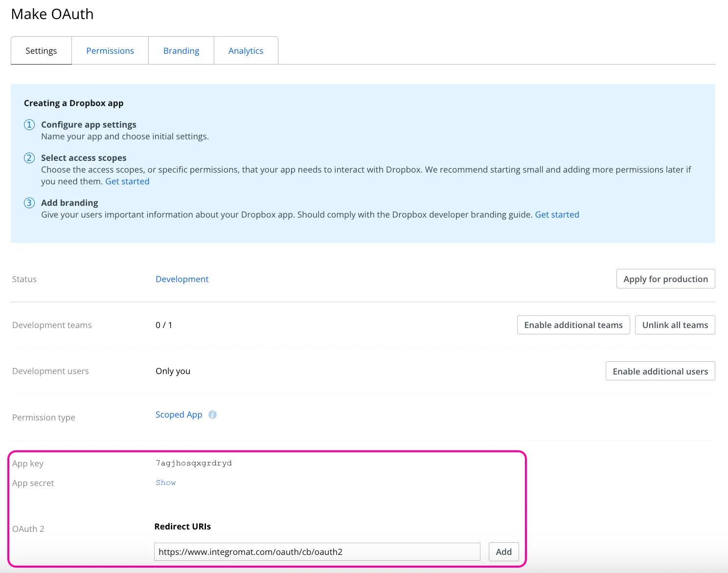Click the Configure app settings step heading

(89, 125)
